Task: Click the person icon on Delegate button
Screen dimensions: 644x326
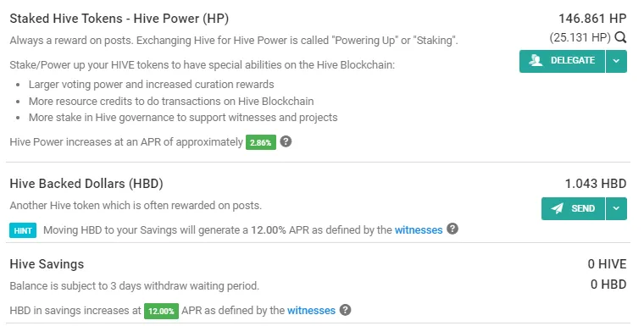Action: [536, 61]
